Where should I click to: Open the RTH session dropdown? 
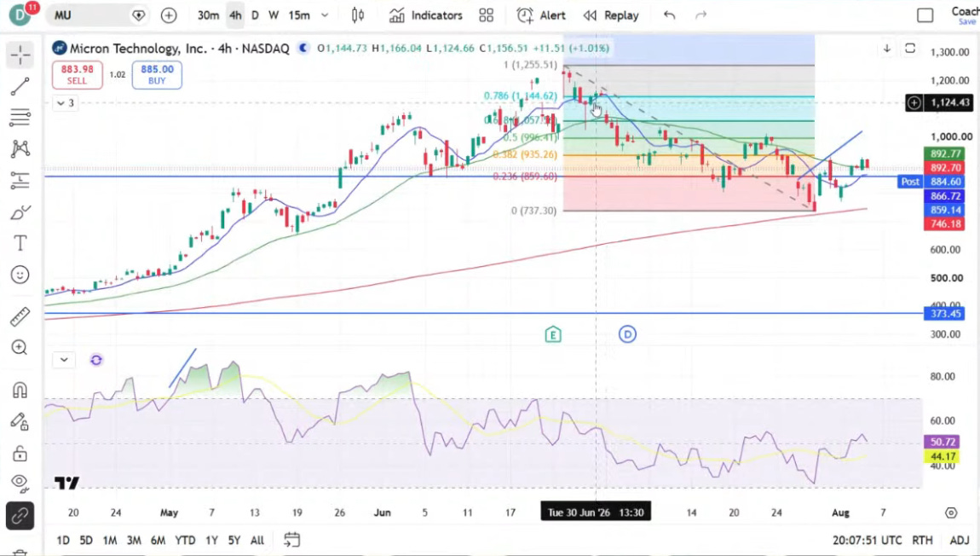click(923, 540)
